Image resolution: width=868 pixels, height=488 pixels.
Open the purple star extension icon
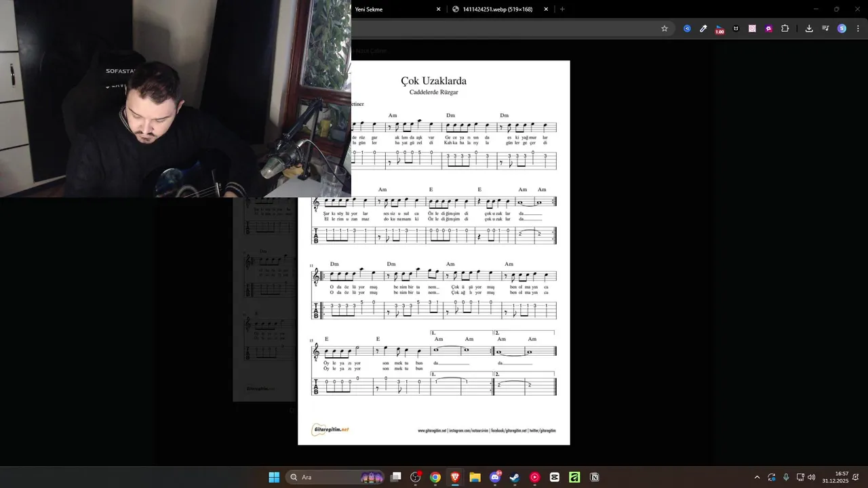click(x=768, y=28)
